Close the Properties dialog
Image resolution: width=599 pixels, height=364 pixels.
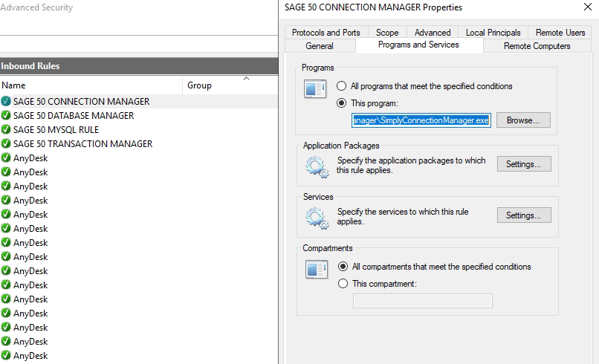tap(588, 7)
